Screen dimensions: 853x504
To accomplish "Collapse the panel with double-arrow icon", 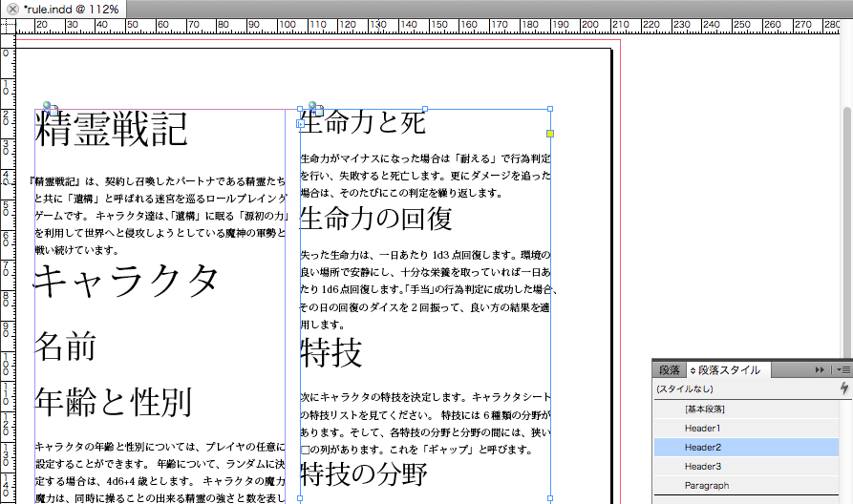I will tap(820, 370).
